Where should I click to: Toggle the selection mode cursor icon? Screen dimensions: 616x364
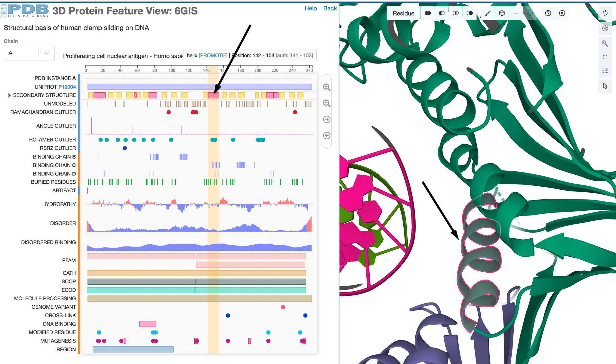605,86
